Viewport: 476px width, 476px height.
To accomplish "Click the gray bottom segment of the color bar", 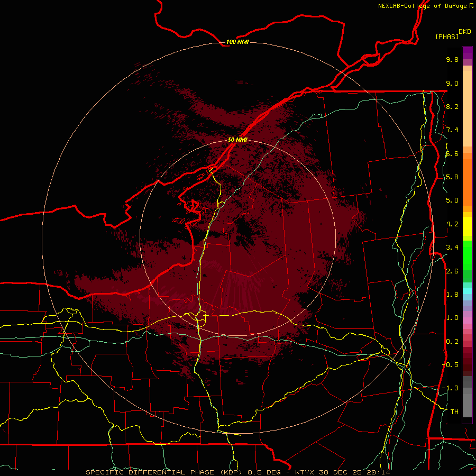I will (x=467, y=402).
